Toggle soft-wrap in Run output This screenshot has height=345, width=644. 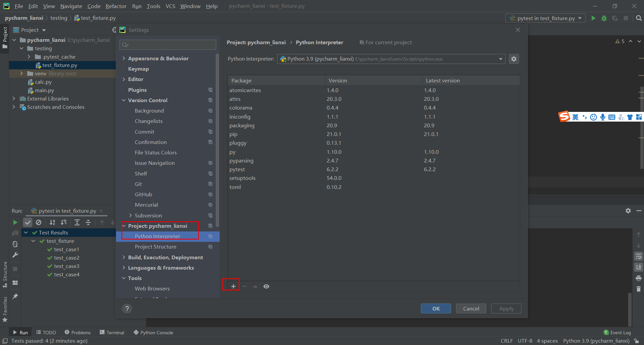click(x=639, y=257)
